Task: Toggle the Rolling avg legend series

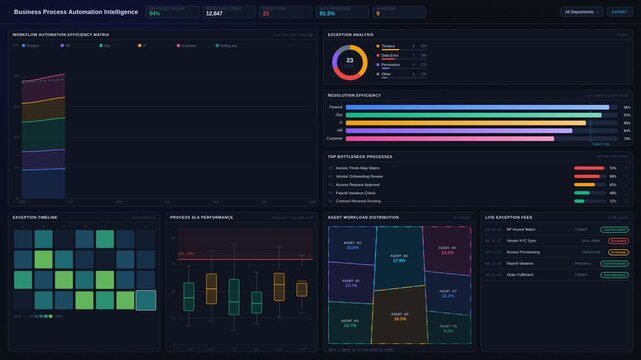Action: coord(226,46)
